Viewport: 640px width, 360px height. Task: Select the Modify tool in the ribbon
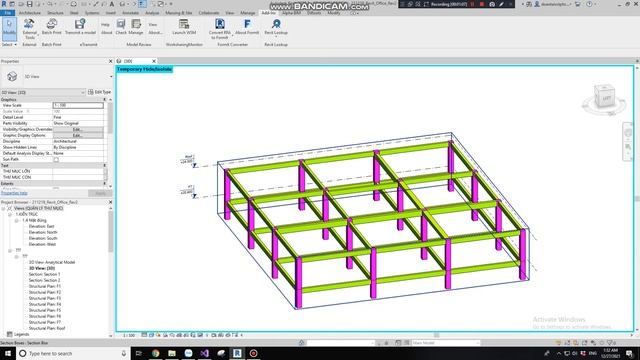tap(9, 29)
